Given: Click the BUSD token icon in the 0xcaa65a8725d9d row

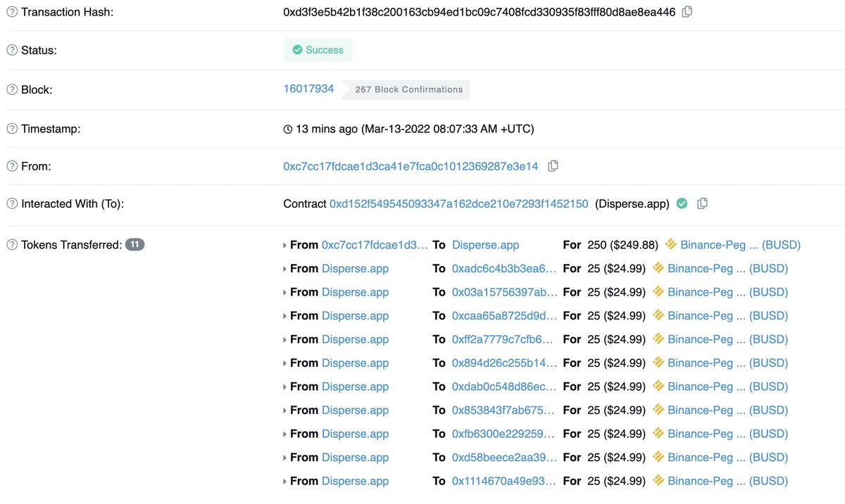Looking at the screenshot, I should pyautogui.click(x=658, y=315).
